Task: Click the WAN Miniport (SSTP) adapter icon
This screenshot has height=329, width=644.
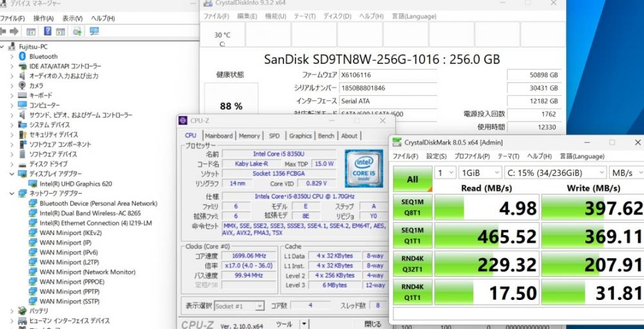Action: tap(33, 301)
